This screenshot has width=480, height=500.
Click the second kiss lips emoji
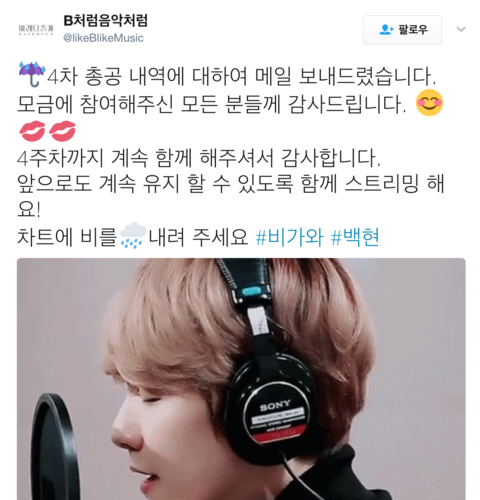[x=63, y=131]
